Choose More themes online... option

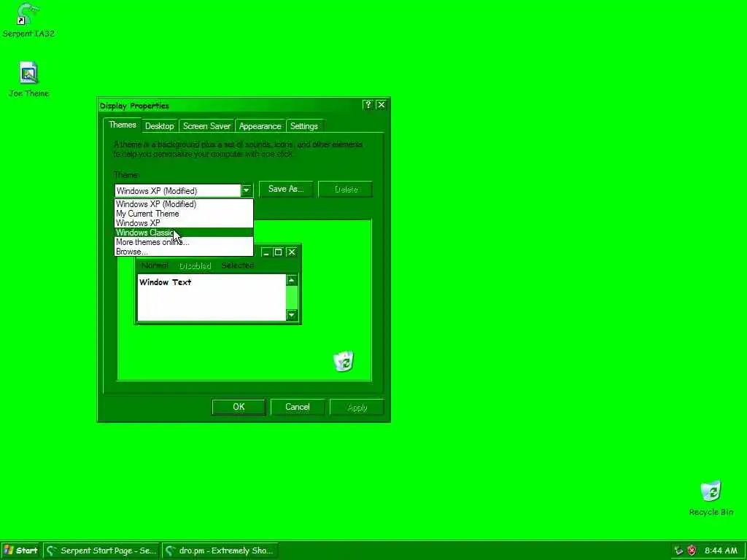tap(184, 242)
